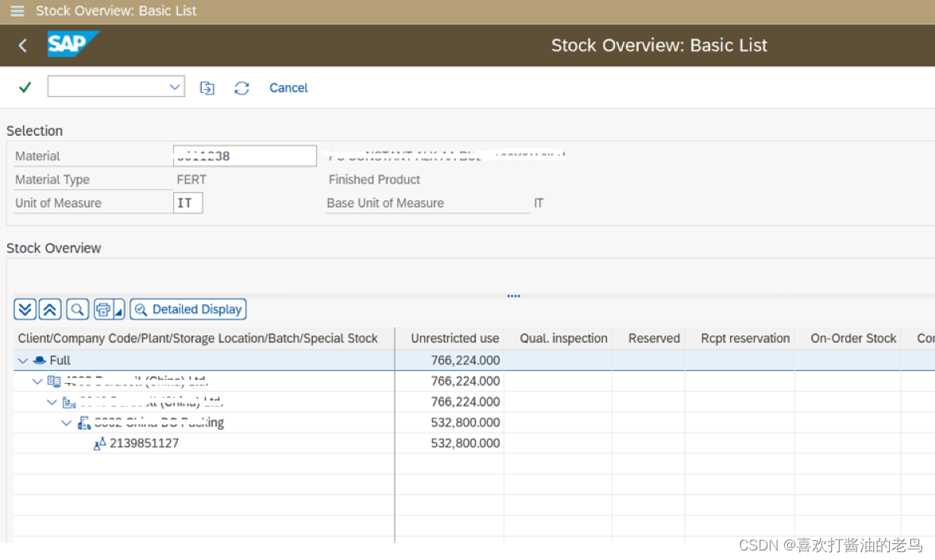Click 532,800.000 in batch 2139851127 row

pos(465,443)
